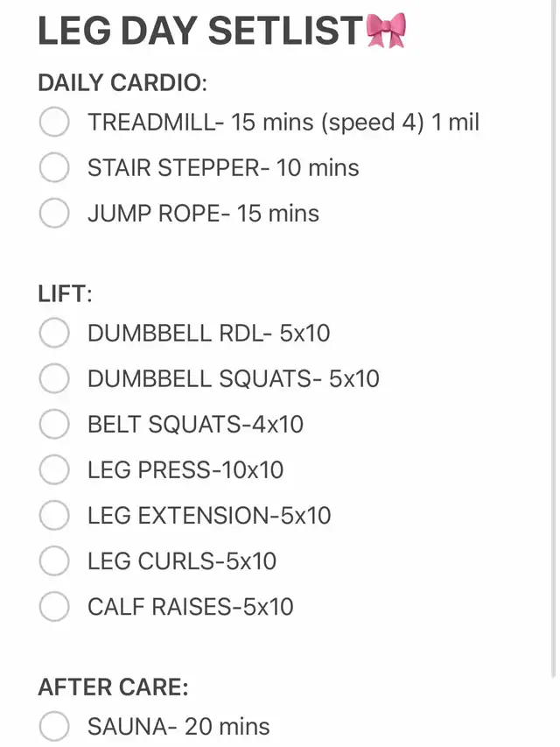
Task: Tick the LEG CURLS checklist circle
Action: [54, 560]
